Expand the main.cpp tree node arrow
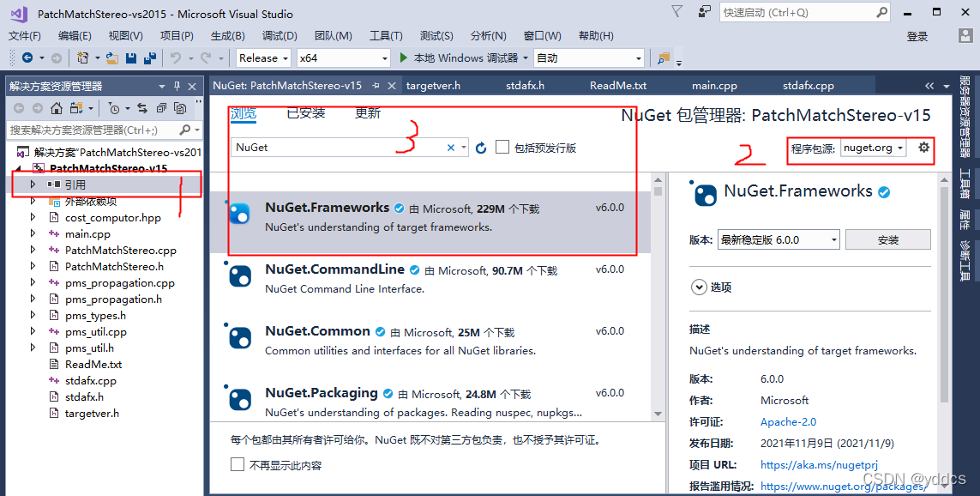Viewport: 980px width, 496px height. coord(33,233)
